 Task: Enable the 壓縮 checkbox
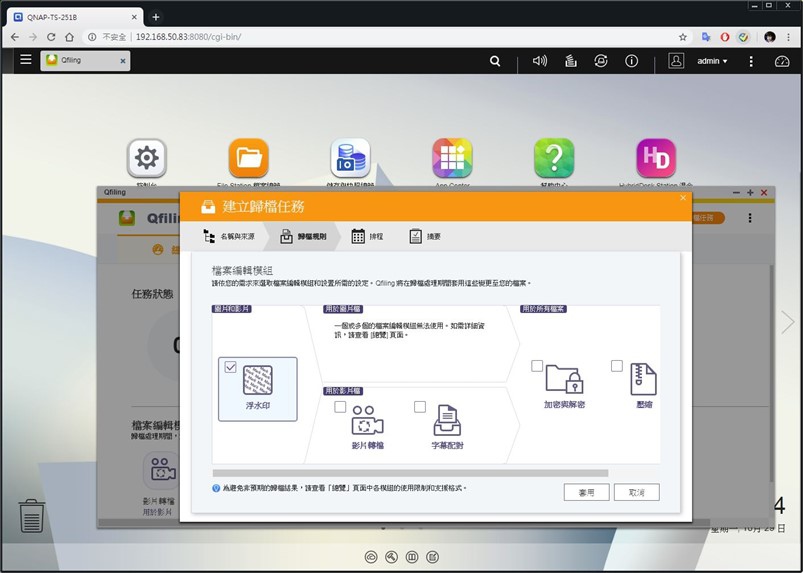point(617,366)
